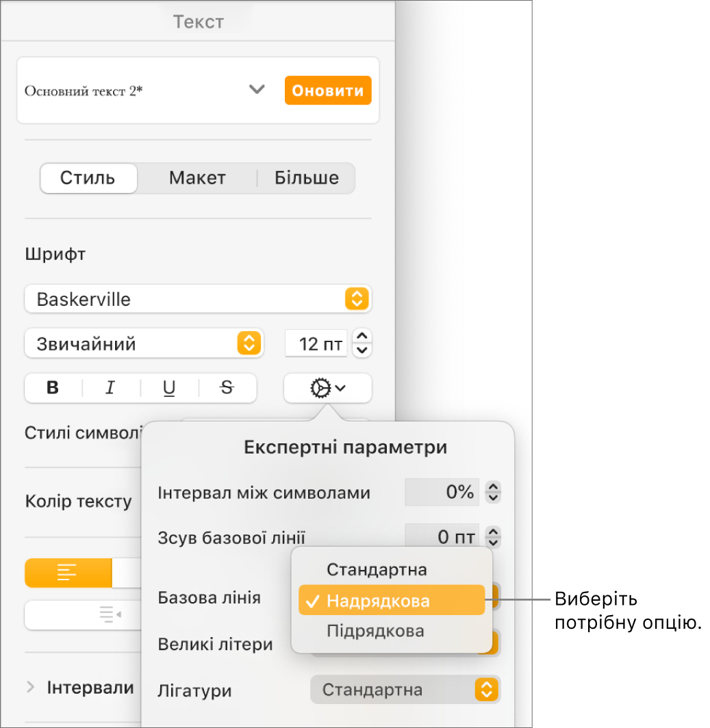Open paragraph style chevron menu
The image size is (710, 728).
257,90
